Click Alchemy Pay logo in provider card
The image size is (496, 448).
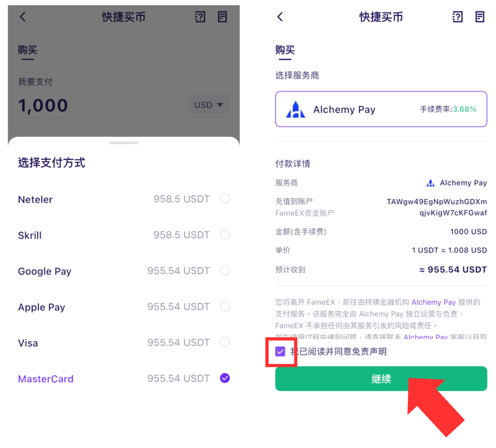[x=295, y=109]
